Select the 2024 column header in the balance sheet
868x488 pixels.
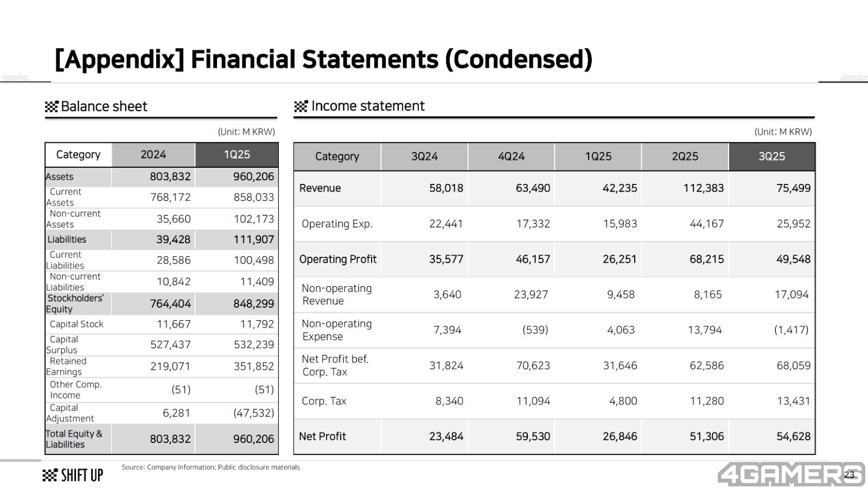(x=153, y=155)
